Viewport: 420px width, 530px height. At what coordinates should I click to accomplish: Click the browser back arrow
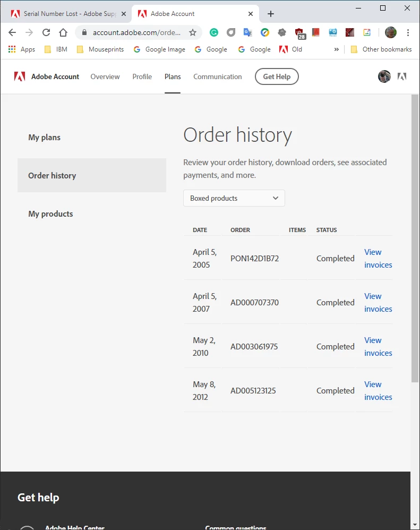[12, 32]
